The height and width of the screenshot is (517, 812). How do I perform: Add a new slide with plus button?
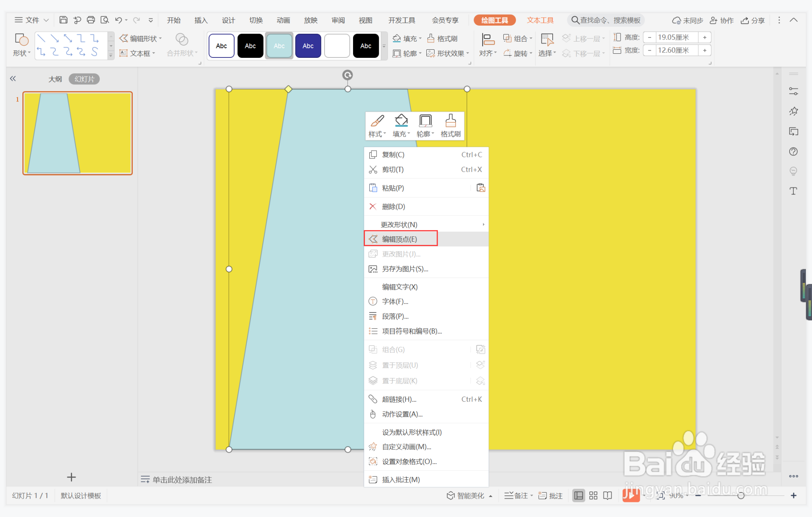point(71,477)
